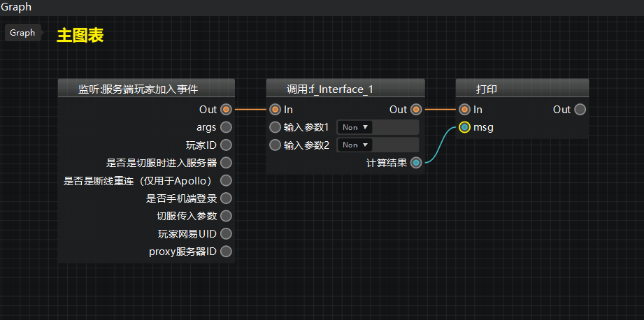Select the Graph panel title tab

(16, 7)
